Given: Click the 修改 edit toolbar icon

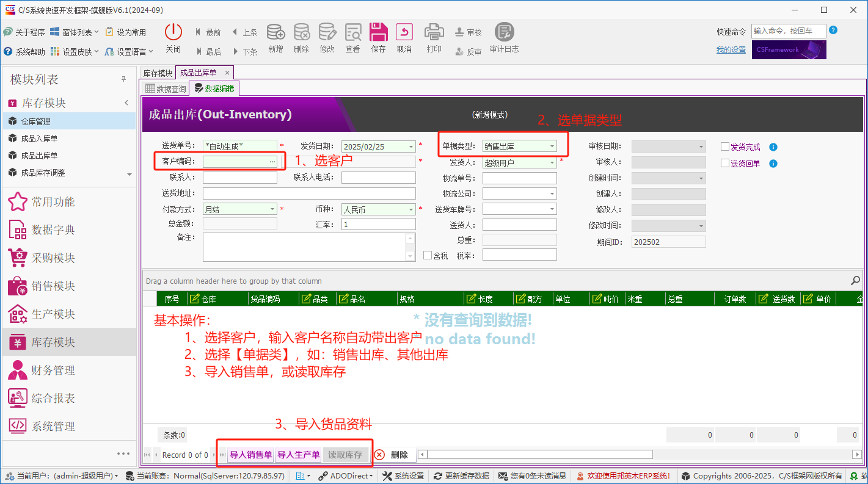Looking at the screenshot, I should (327, 32).
